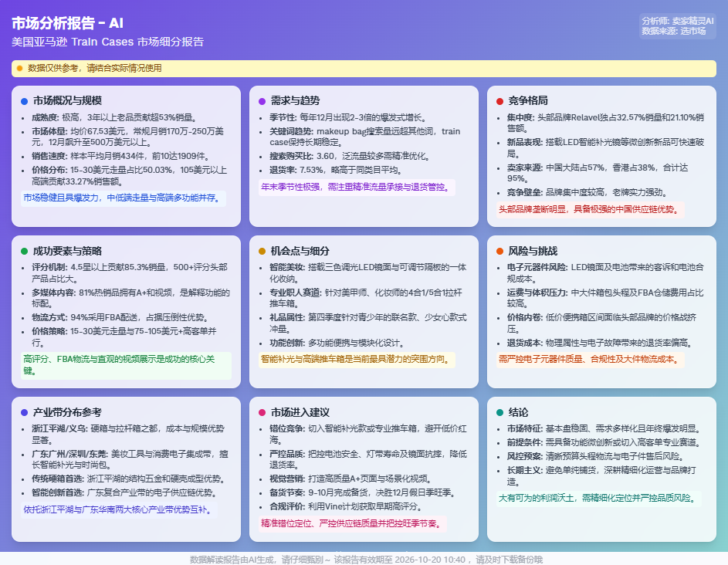The width and height of the screenshot is (728, 565).
Task: Click the amber dot beside 机会点与细分
Action: click(x=262, y=251)
